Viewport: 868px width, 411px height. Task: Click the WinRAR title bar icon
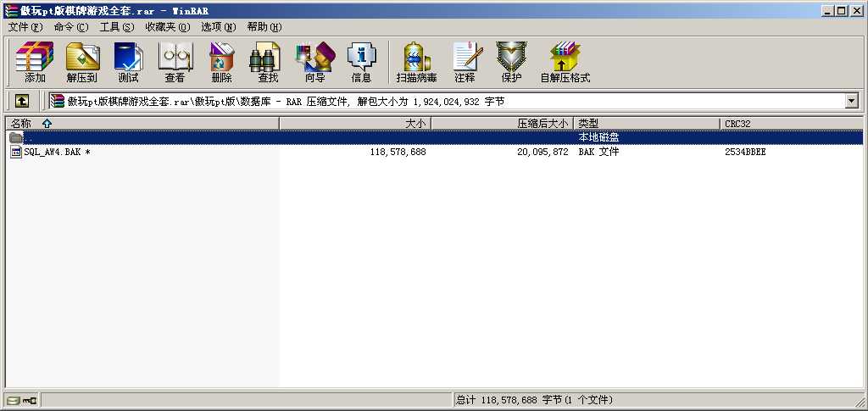click(x=10, y=10)
